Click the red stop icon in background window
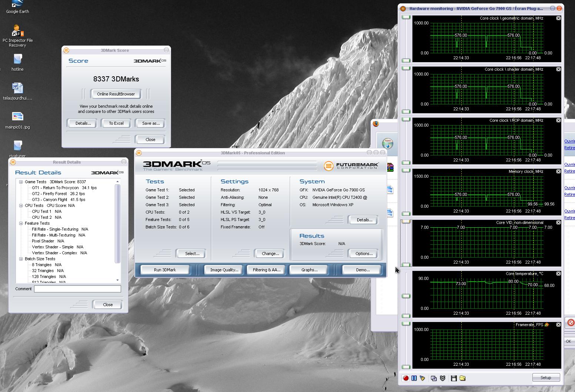 (x=571, y=322)
